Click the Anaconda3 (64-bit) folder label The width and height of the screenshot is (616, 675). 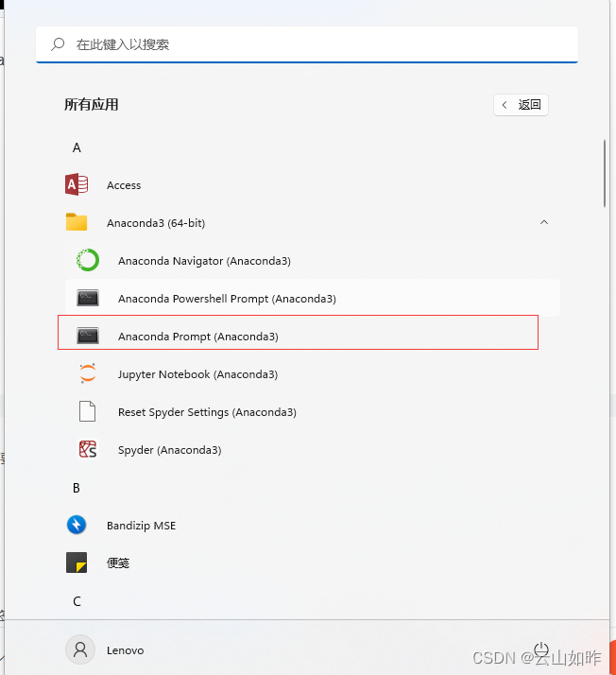click(x=156, y=223)
